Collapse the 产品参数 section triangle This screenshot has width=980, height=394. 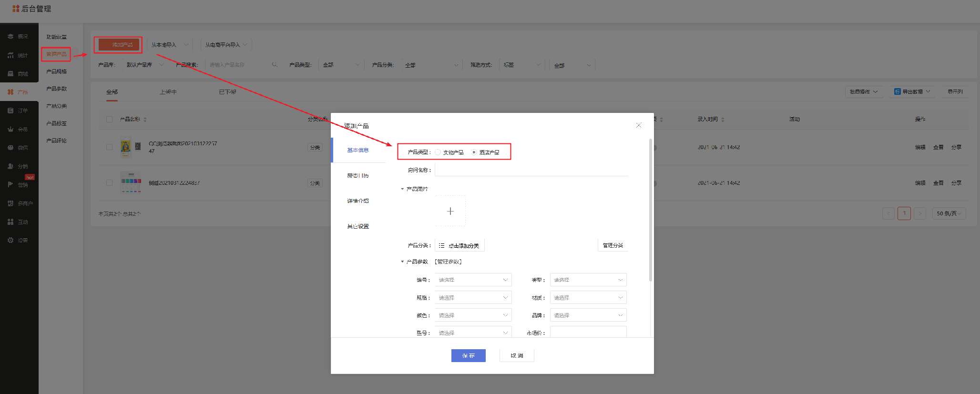click(x=402, y=262)
